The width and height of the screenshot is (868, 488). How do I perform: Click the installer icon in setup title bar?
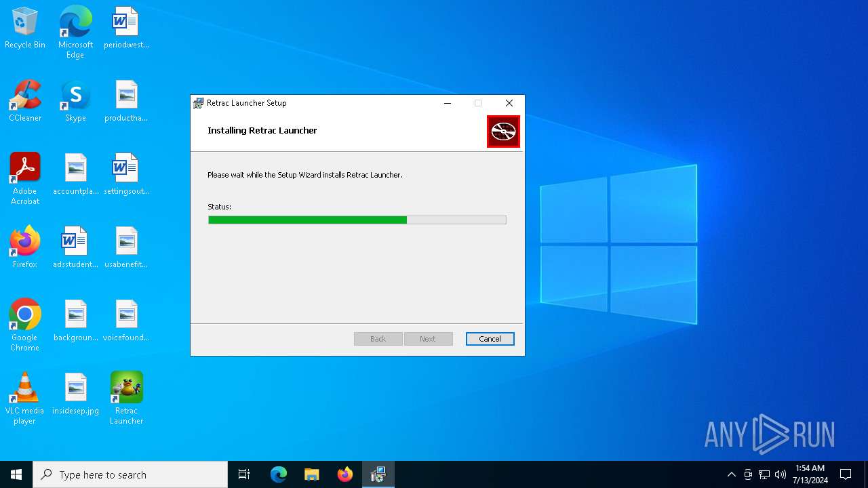[x=198, y=103]
